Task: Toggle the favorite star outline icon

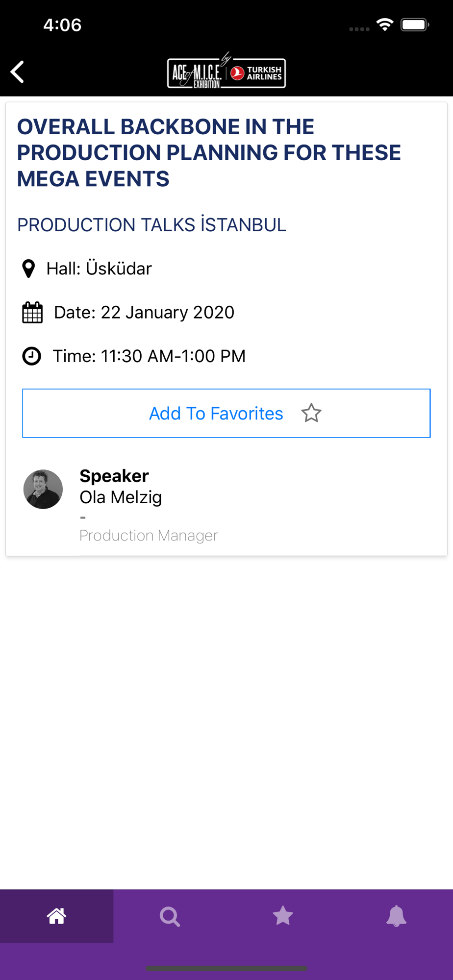Action: click(x=311, y=413)
